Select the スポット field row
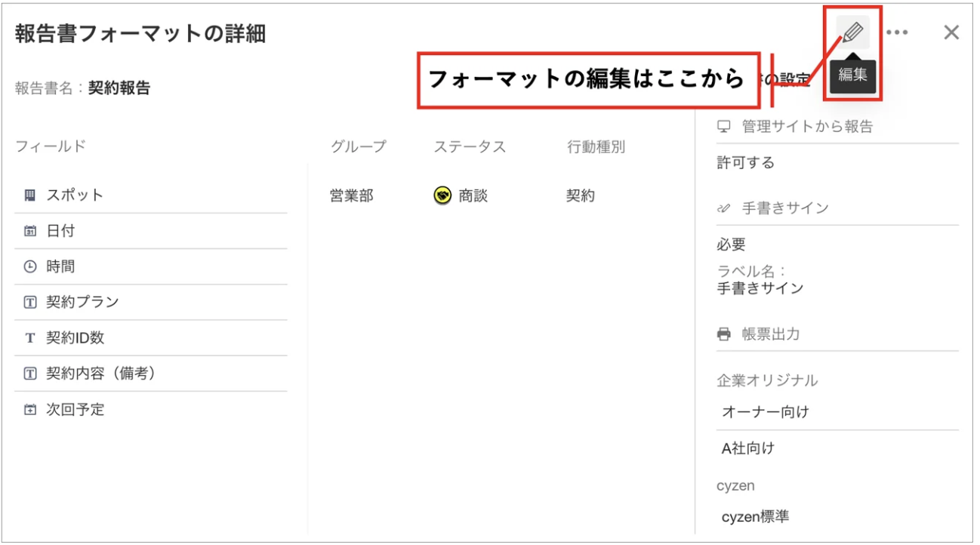This screenshot has height=545, width=980. (x=151, y=195)
